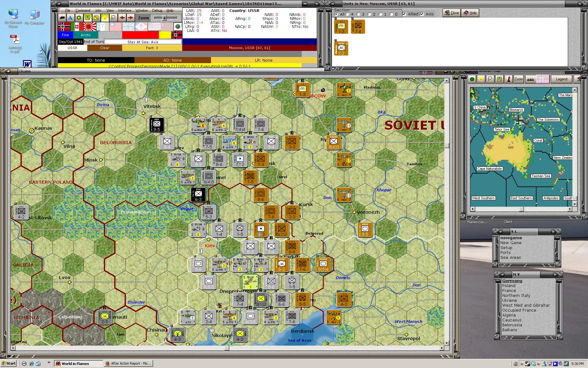Open the Info menu
588x368 pixels.
[98, 10]
